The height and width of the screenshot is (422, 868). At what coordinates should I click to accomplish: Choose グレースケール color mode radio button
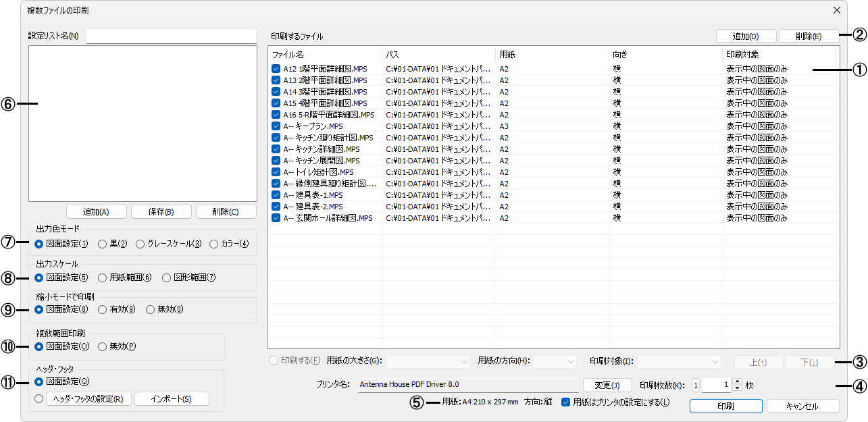(x=141, y=244)
